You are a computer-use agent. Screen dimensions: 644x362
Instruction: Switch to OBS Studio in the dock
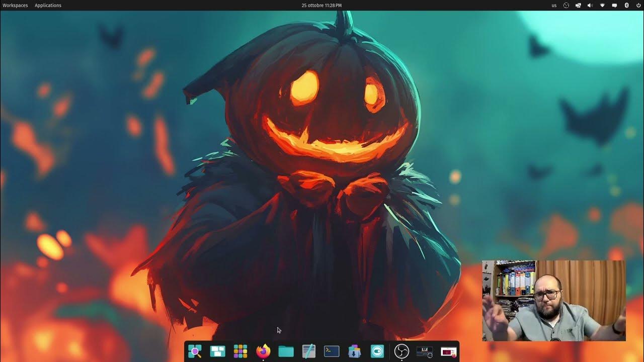pyautogui.click(x=401, y=351)
